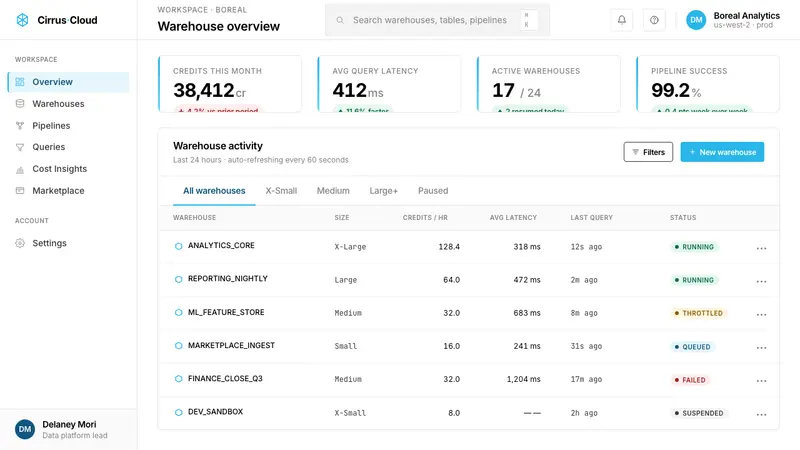Click the REPORTING_NIGHTLY warehouse icon

pyautogui.click(x=178, y=280)
